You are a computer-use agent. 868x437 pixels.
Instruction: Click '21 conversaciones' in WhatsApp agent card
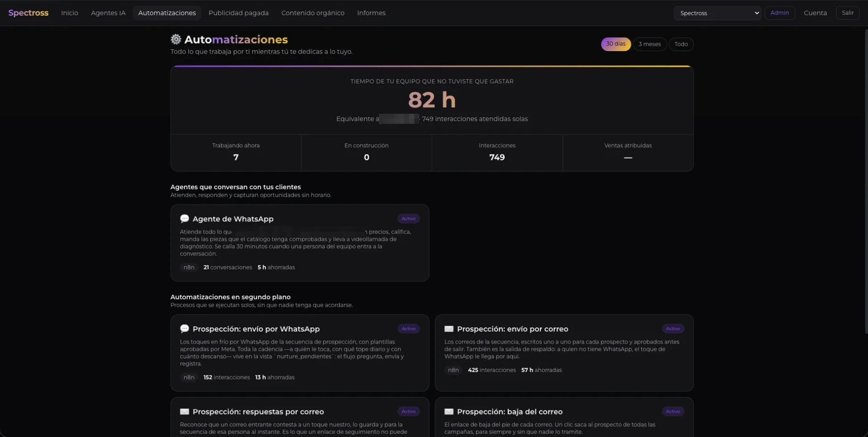[228, 268]
